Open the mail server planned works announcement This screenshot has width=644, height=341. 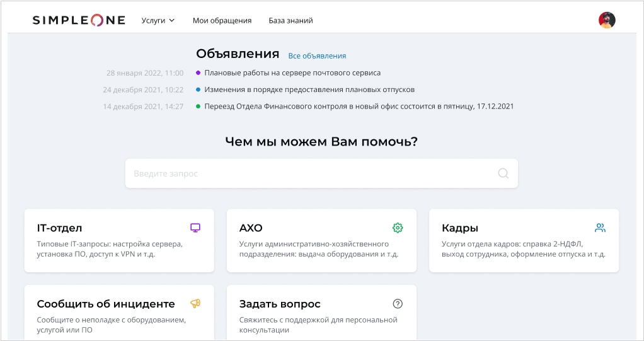[x=292, y=72]
